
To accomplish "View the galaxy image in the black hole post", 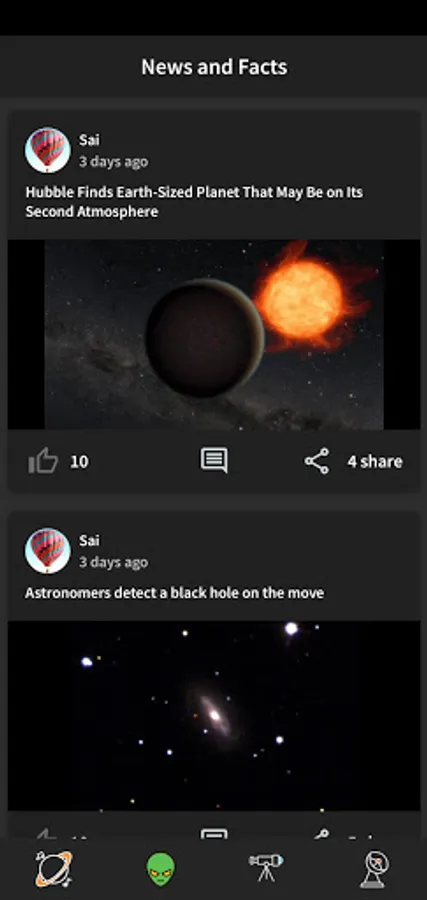I will click(214, 716).
